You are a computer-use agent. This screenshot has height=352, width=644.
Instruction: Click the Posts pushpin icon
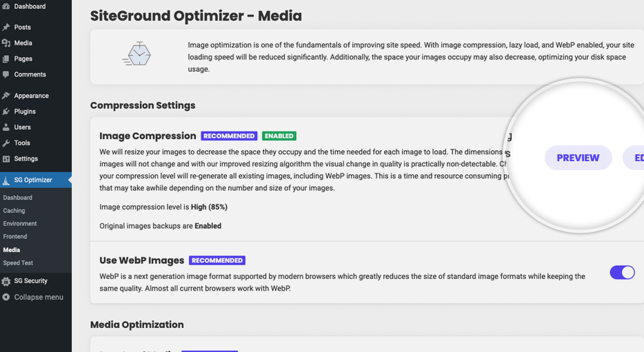pos(6,27)
